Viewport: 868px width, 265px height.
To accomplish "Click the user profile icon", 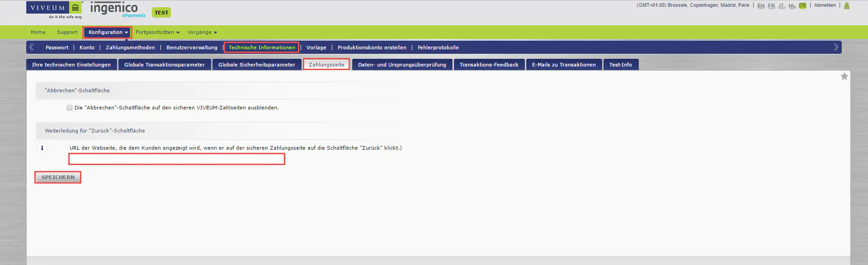I will tap(847, 6).
